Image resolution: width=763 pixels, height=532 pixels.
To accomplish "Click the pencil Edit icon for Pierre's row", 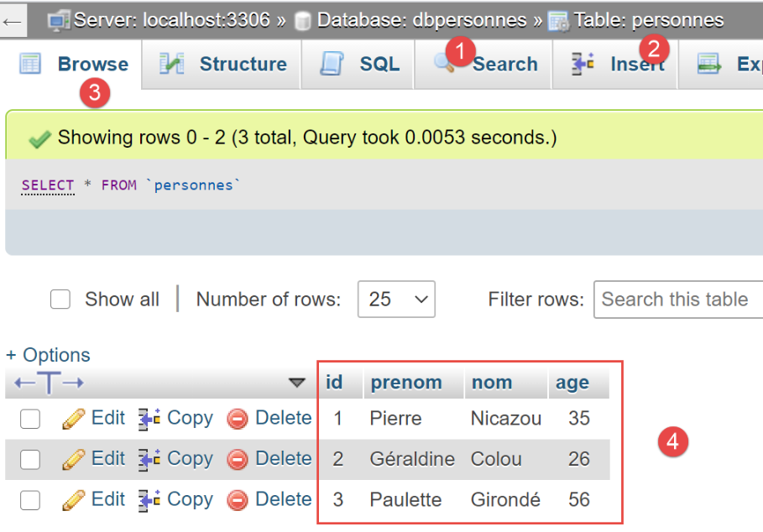I will 74,419.
